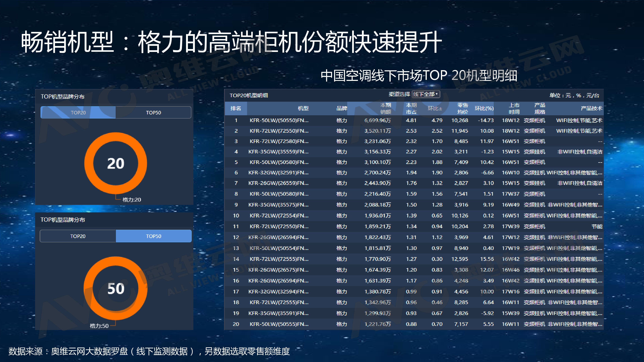Click the orange donut ring showing 20

(x=116, y=137)
